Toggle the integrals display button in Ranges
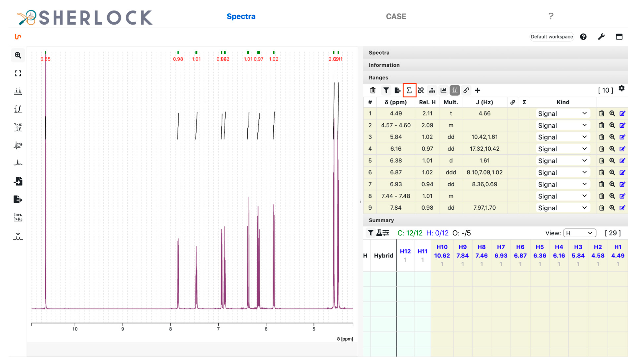The width and height of the screenshot is (633, 364). [454, 90]
